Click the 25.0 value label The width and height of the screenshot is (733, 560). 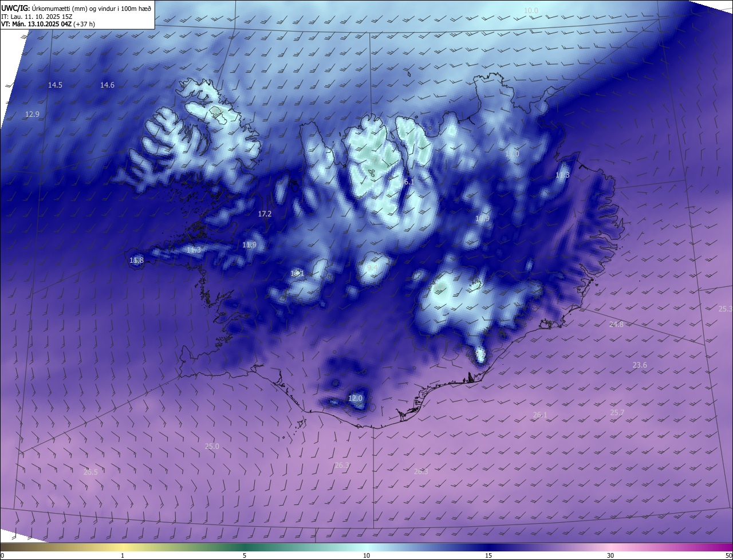(212, 446)
